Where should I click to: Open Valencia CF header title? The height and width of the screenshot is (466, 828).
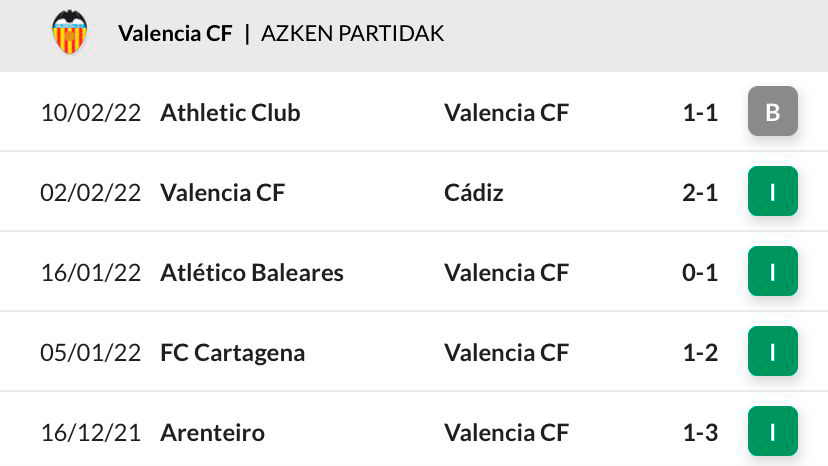[175, 33]
